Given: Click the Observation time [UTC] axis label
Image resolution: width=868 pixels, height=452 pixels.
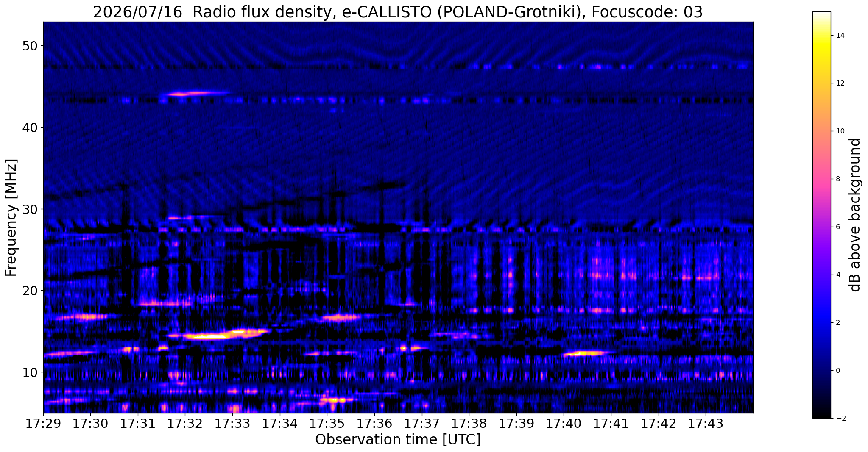Looking at the screenshot, I should click(x=398, y=440).
